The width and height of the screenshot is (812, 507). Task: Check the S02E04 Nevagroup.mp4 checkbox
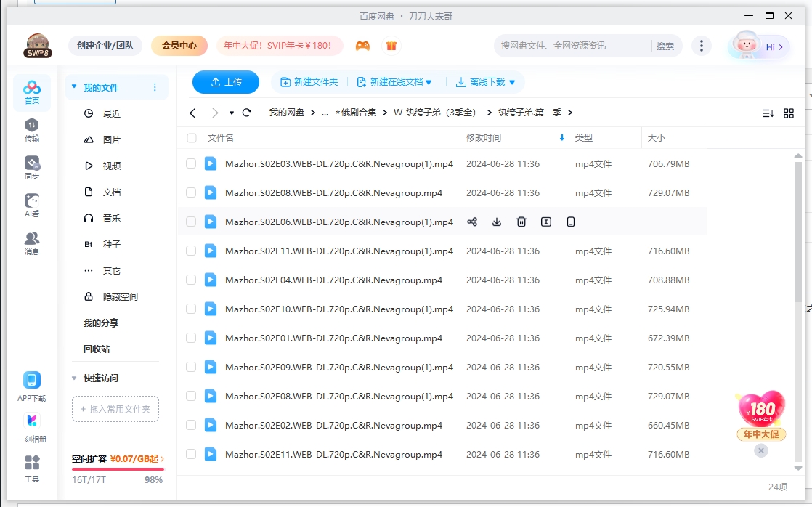191,280
